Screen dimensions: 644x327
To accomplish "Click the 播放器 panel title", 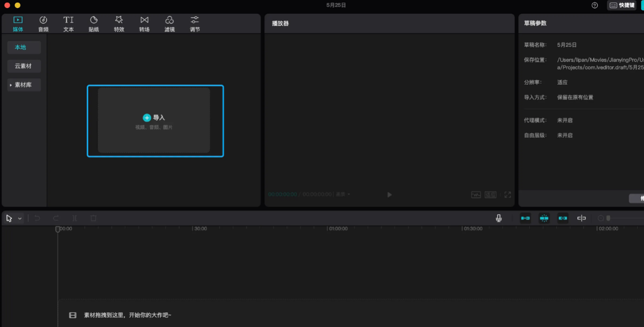I will tap(280, 23).
